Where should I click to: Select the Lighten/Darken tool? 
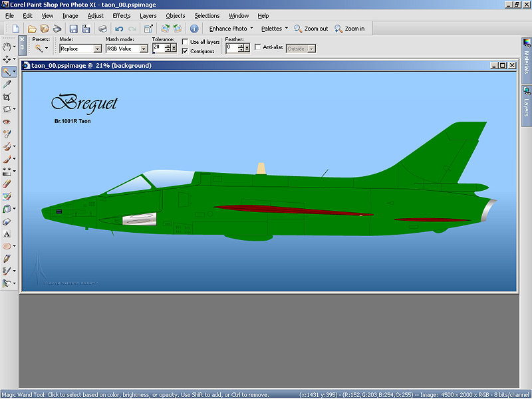[x=7, y=172]
